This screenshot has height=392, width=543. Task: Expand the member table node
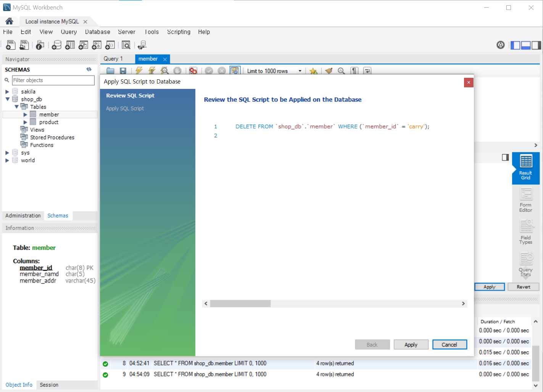(x=25, y=114)
